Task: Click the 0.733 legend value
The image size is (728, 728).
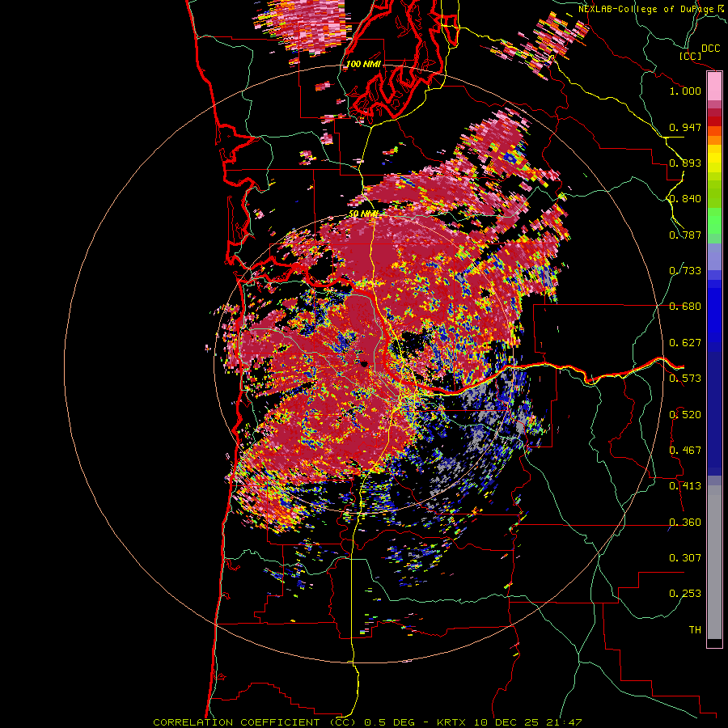Action: pyautogui.click(x=685, y=271)
